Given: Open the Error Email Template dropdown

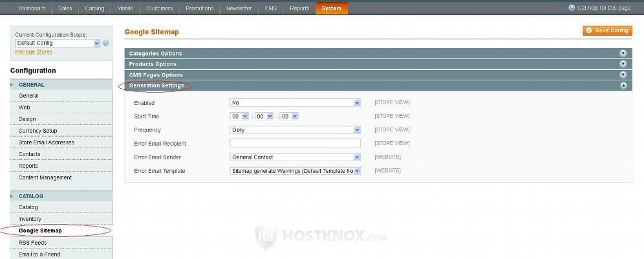Looking at the screenshot, I should (295, 170).
